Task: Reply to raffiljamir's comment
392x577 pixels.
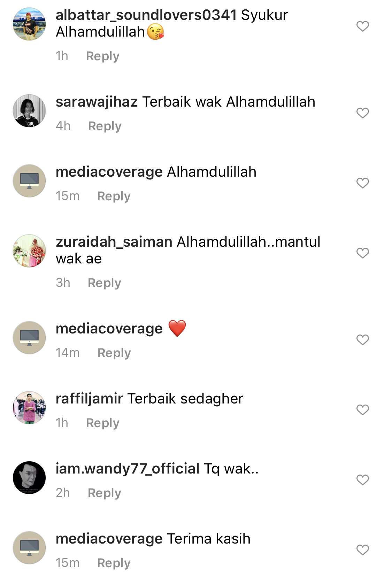Action: pyautogui.click(x=102, y=423)
